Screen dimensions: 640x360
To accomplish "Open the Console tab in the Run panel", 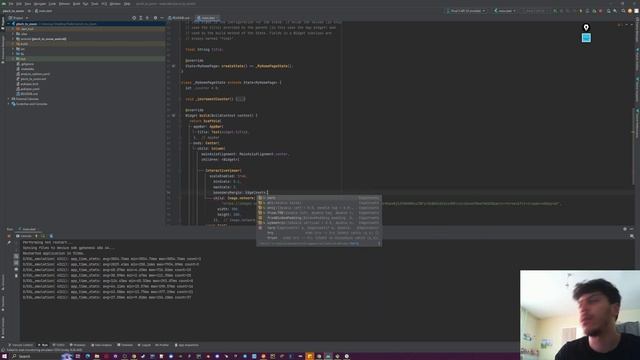I will [x=24, y=236].
